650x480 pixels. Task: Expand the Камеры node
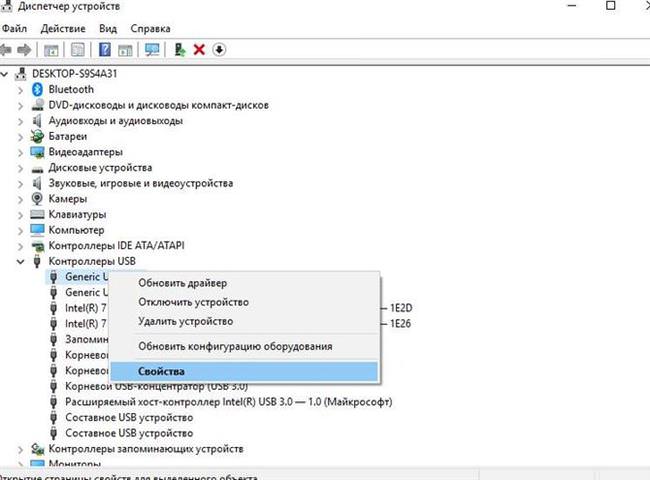20,199
